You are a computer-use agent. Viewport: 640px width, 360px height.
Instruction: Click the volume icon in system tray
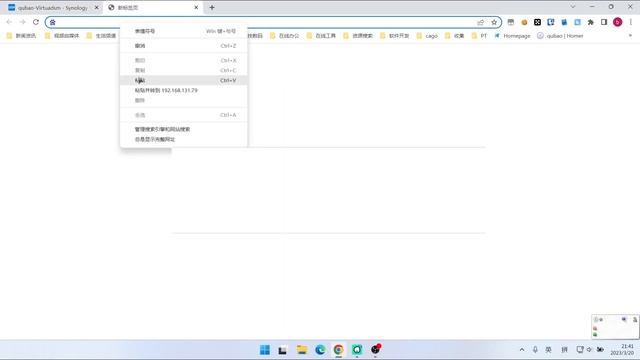point(589,350)
